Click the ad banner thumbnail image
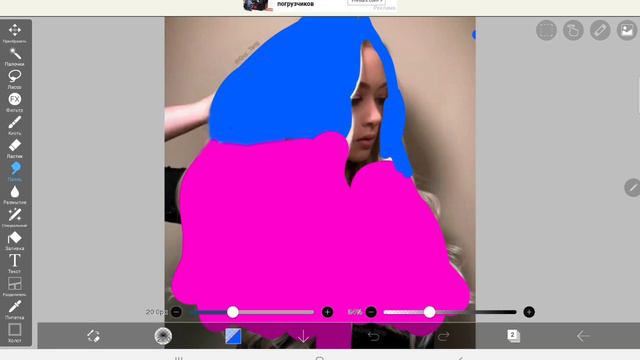Screen dimensions: 640x360 click(258, 5)
